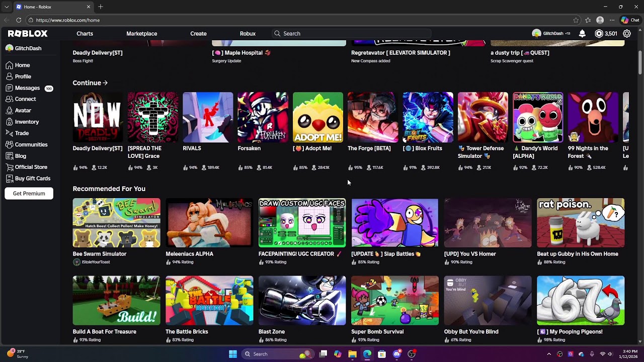This screenshot has width=644, height=362.
Task: Open the Blast Zone game thumbnail
Action: coord(302,300)
